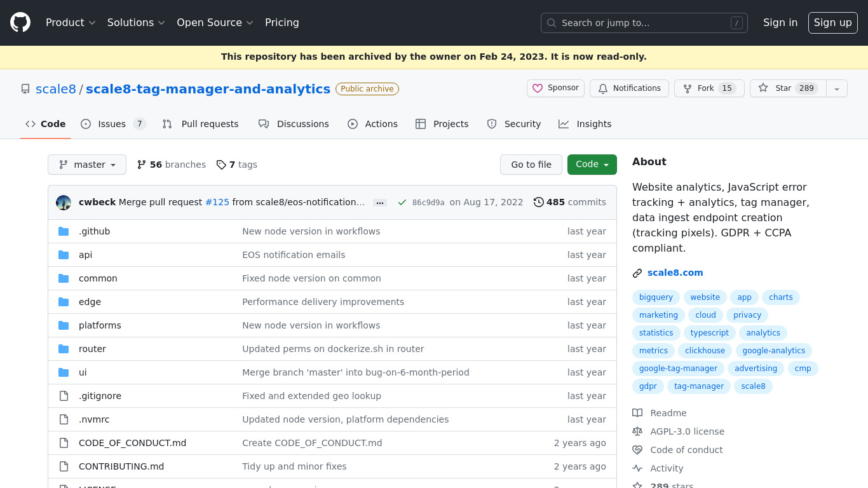Click the search or jump to field
Image resolution: width=868 pixels, height=488 pixels.
tap(644, 23)
